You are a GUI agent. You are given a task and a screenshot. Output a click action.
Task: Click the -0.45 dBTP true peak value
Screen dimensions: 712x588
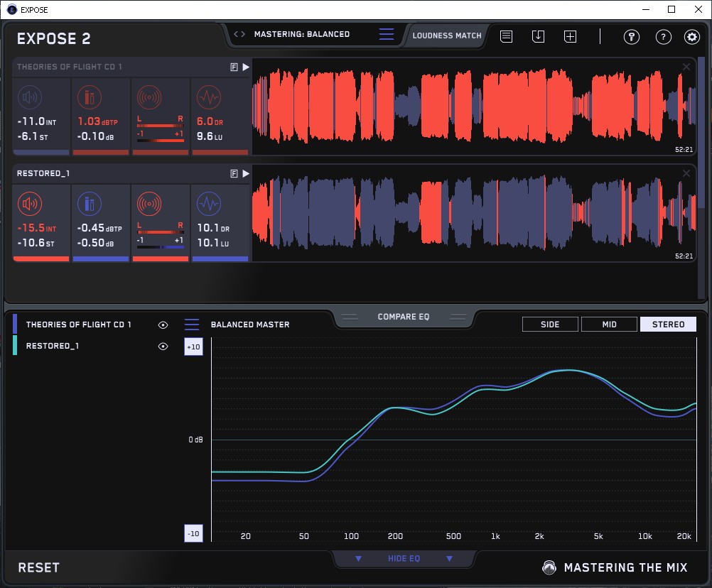99,228
